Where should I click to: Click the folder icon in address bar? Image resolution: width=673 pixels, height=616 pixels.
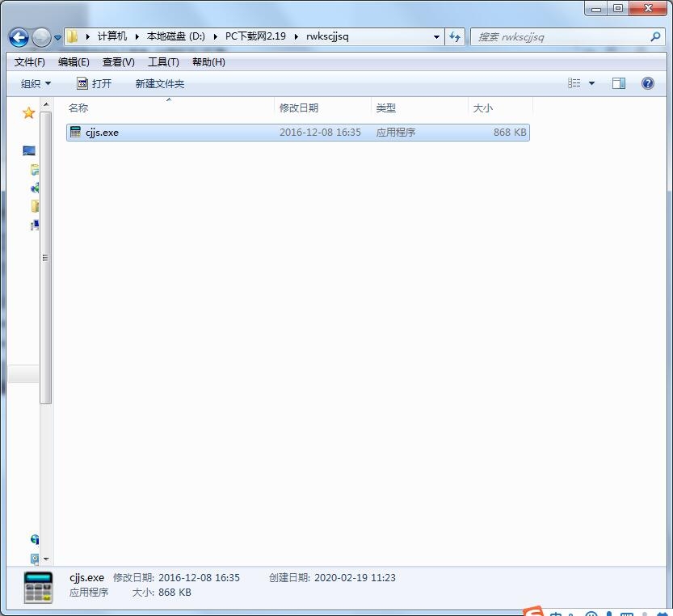point(73,36)
